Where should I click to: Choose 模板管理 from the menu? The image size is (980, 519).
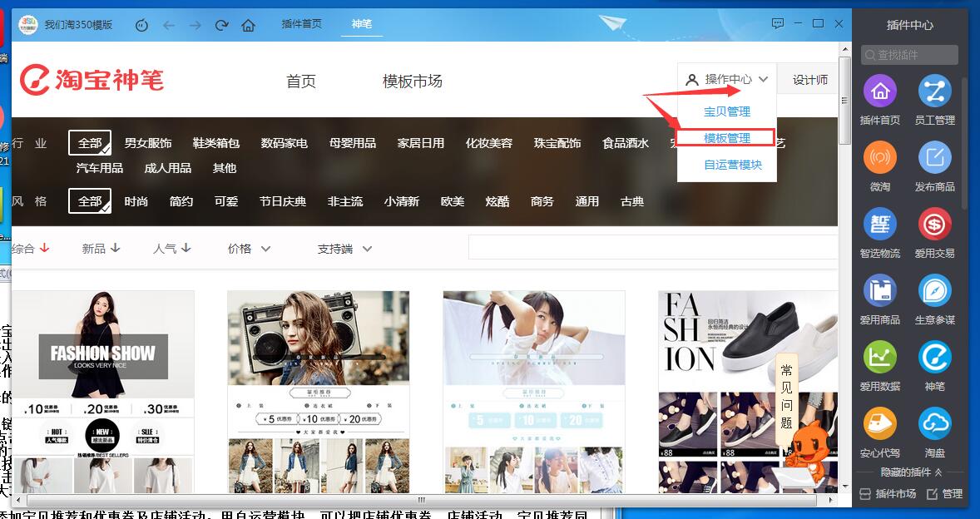pyautogui.click(x=727, y=138)
